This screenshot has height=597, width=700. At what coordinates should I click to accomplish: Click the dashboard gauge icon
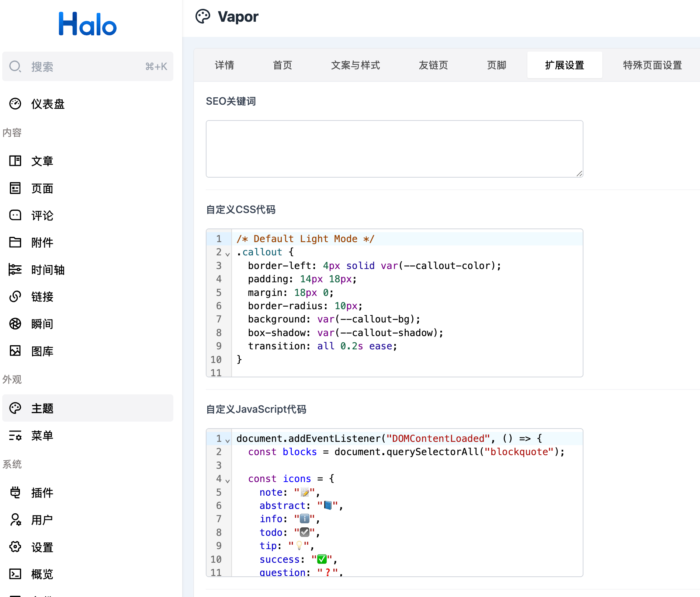click(15, 104)
